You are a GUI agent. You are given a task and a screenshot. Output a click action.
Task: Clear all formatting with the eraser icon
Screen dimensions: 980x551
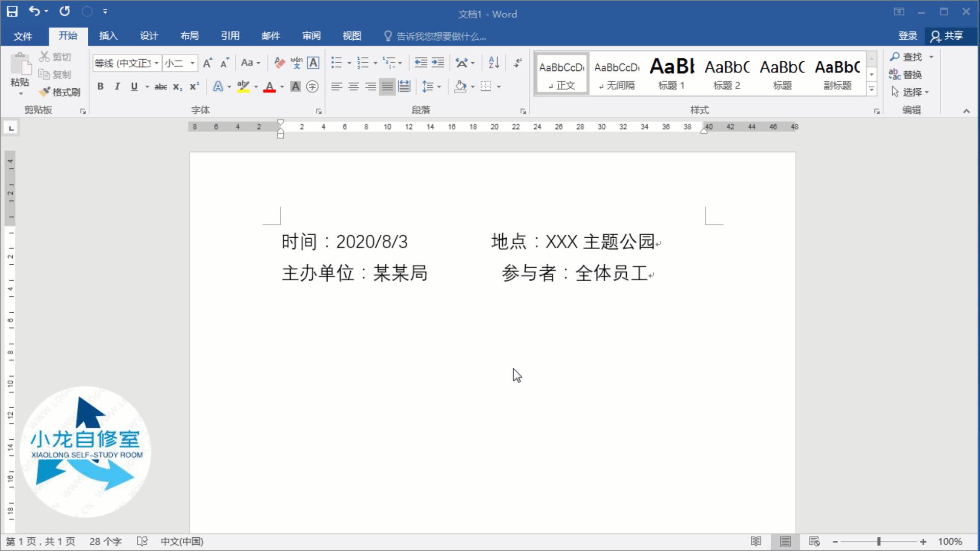[279, 62]
